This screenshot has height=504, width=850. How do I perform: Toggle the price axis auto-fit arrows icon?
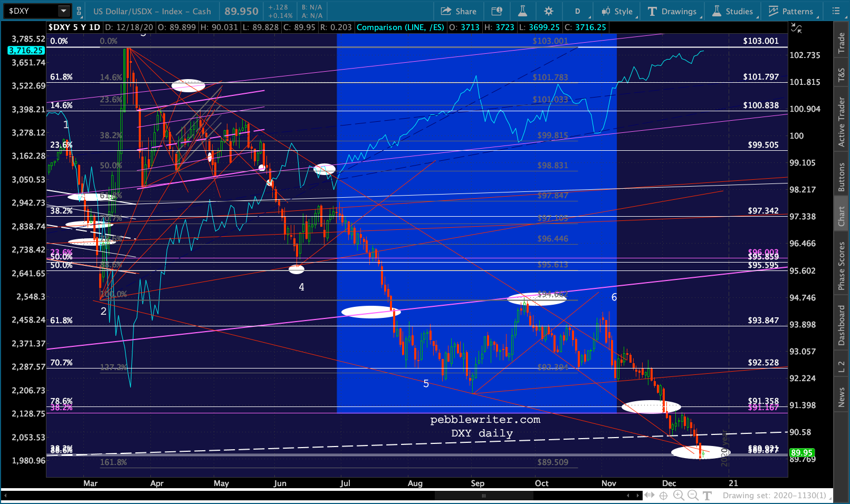click(x=796, y=28)
